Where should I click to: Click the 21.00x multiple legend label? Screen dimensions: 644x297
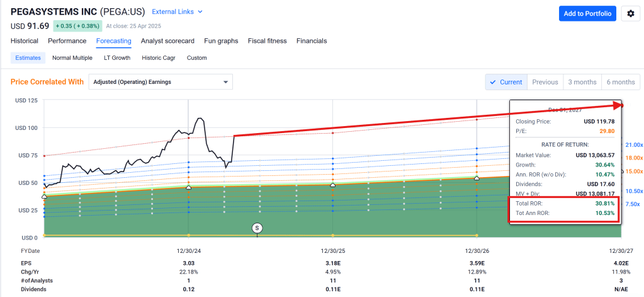pyautogui.click(x=633, y=144)
